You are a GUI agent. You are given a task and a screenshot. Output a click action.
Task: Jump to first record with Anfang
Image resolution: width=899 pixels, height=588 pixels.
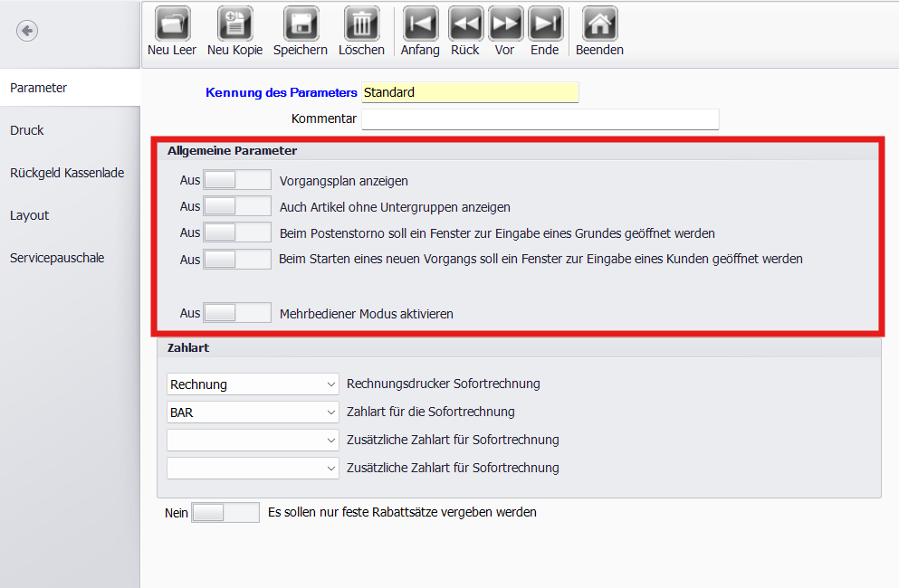pos(420,24)
